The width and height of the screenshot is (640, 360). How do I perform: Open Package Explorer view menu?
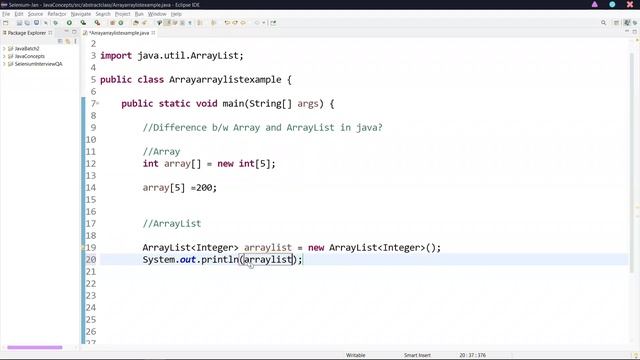[76, 41]
